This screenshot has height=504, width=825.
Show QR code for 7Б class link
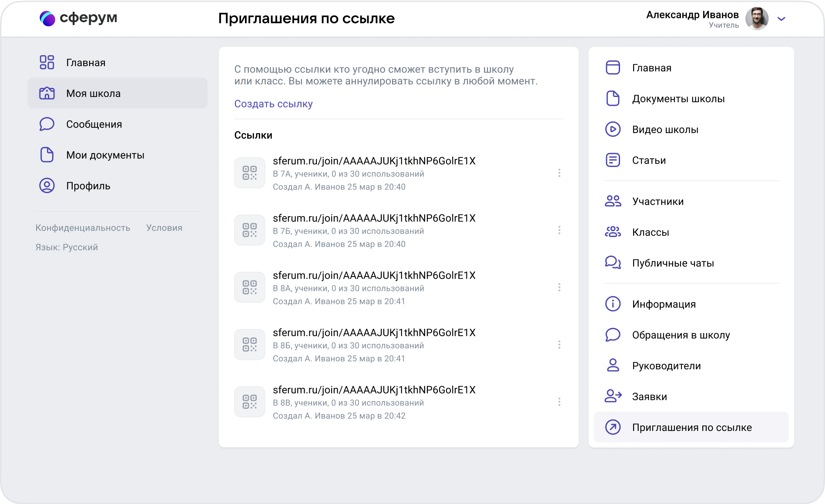250,230
